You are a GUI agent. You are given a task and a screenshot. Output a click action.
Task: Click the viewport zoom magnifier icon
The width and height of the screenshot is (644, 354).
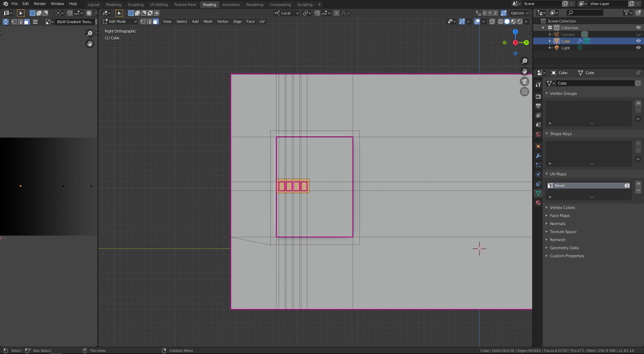point(524,61)
